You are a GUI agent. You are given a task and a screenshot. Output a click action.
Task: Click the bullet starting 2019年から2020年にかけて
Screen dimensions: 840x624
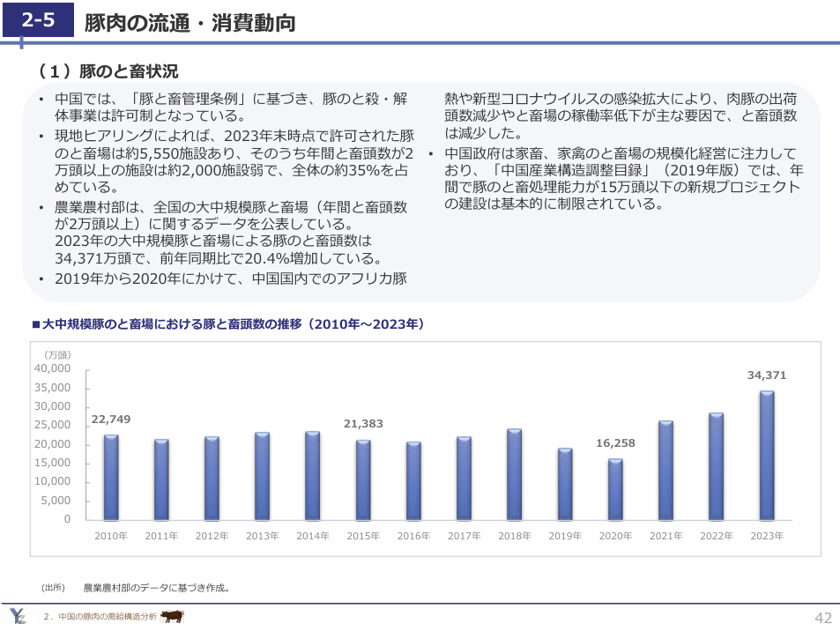[x=231, y=279]
